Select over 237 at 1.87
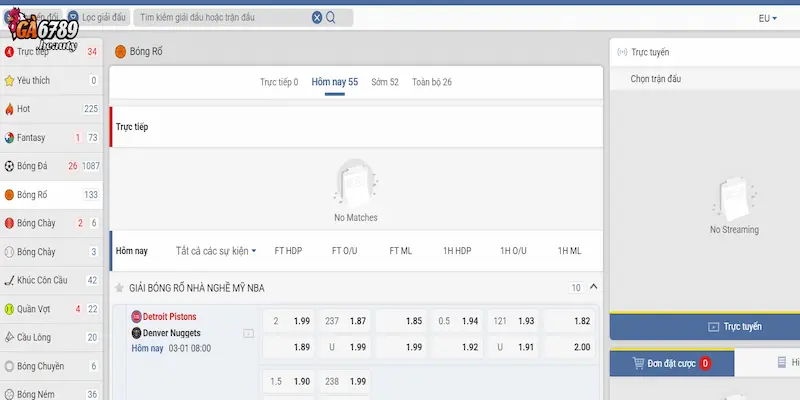This screenshot has width=800, height=400. pos(345,321)
